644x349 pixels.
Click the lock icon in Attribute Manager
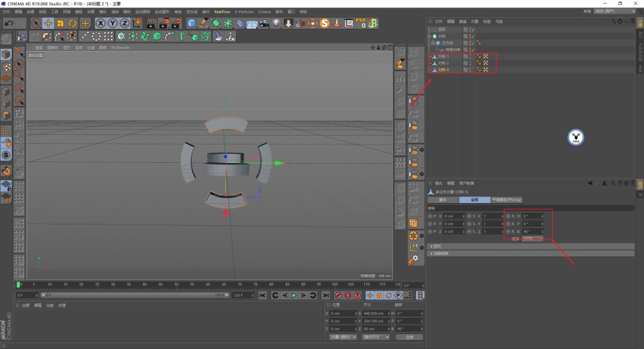pyautogui.click(x=620, y=183)
